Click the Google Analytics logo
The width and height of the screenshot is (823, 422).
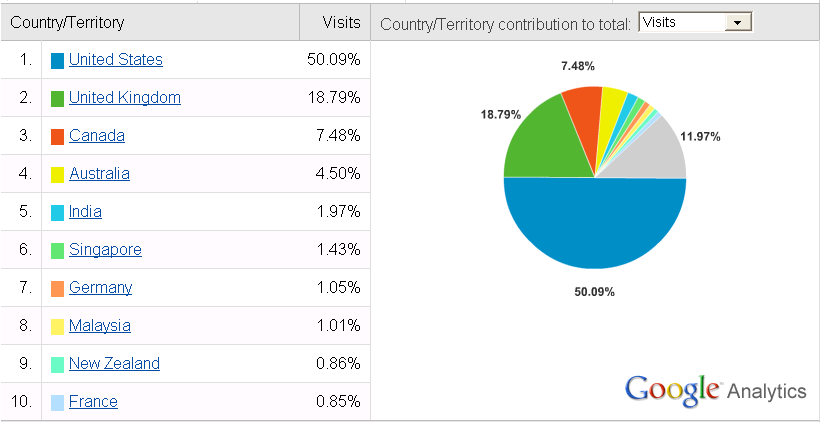(x=715, y=390)
